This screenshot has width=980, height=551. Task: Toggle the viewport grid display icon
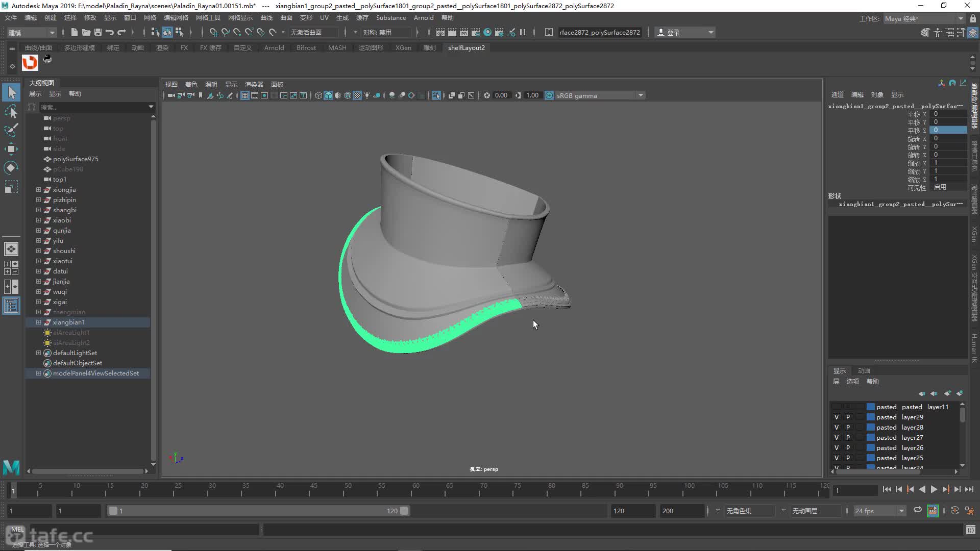tap(245, 95)
